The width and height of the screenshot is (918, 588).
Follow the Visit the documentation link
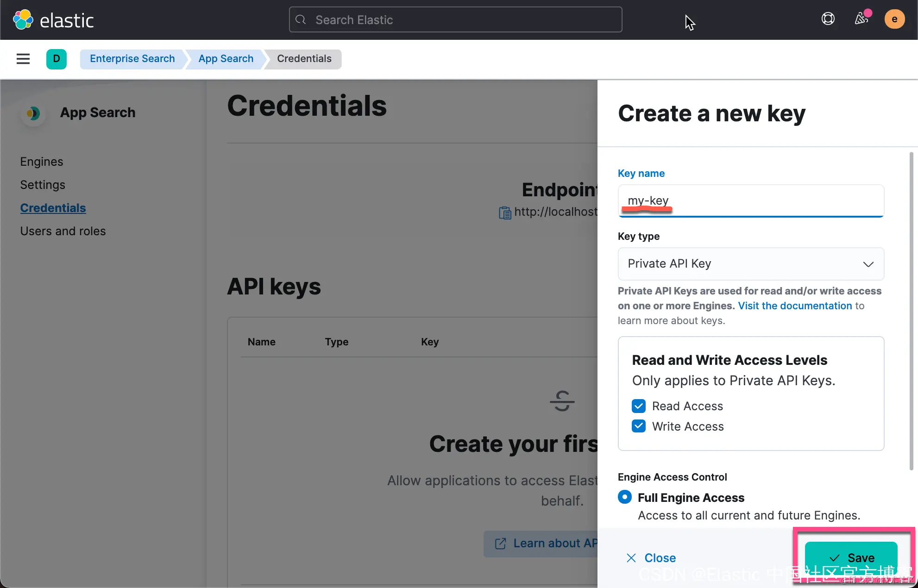tap(795, 306)
